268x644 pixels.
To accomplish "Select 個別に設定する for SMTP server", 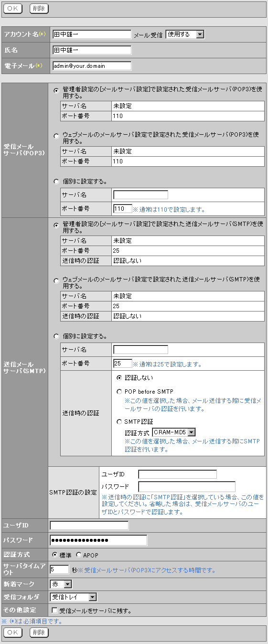I will (57, 336).
